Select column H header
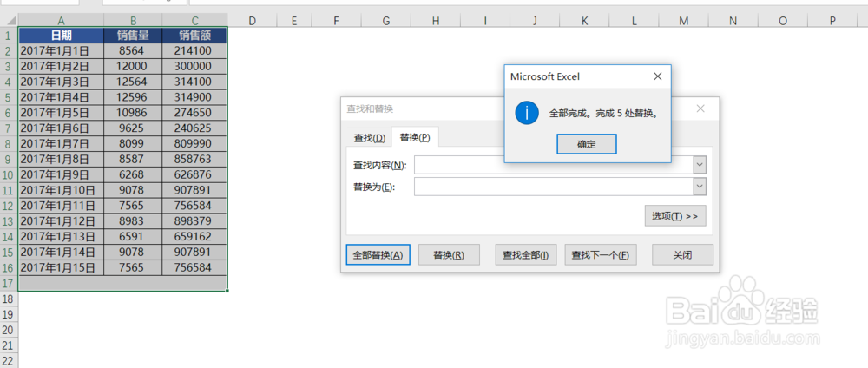The image size is (868, 368). pyautogui.click(x=436, y=21)
